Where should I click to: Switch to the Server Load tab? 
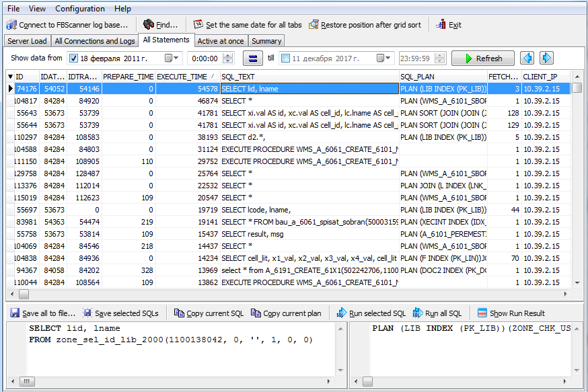coord(28,41)
